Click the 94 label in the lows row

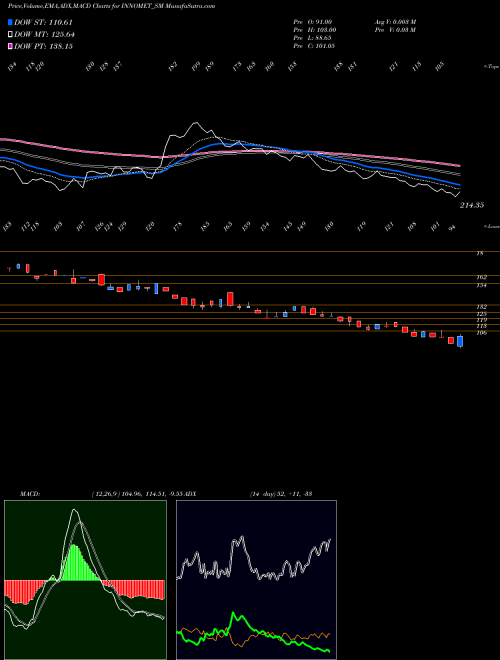point(453,227)
